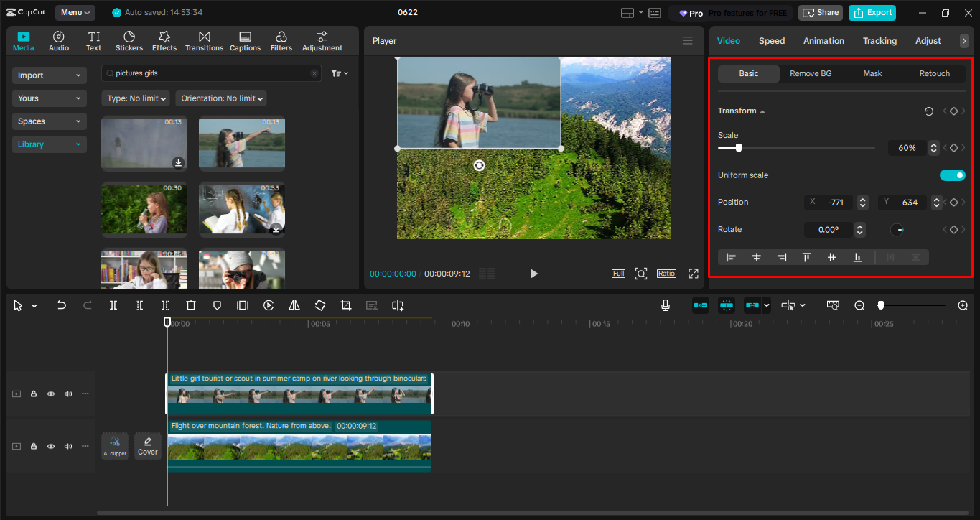
Task: Switch to the Animation tab
Action: [823, 41]
